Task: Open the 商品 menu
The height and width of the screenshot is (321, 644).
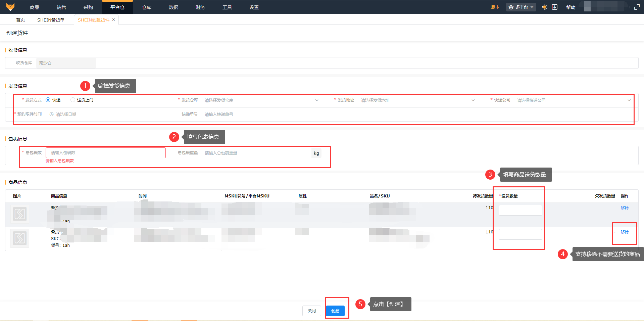Action: click(35, 7)
